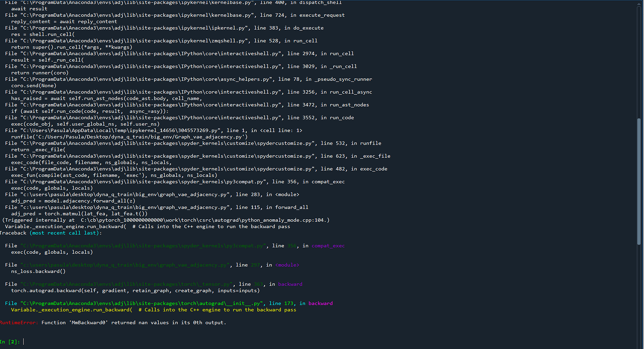Click 'Traceback (most recent call last):' header
This screenshot has height=349, width=644.
[50, 232]
